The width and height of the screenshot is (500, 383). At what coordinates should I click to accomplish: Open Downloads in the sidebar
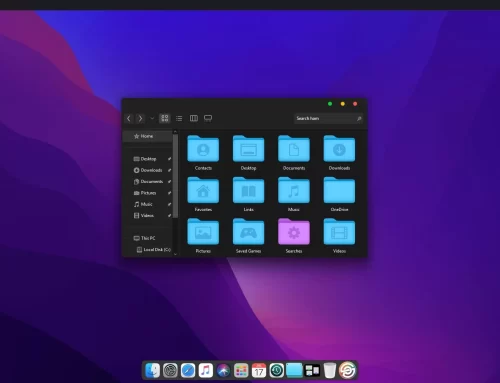tap(148, 170)
